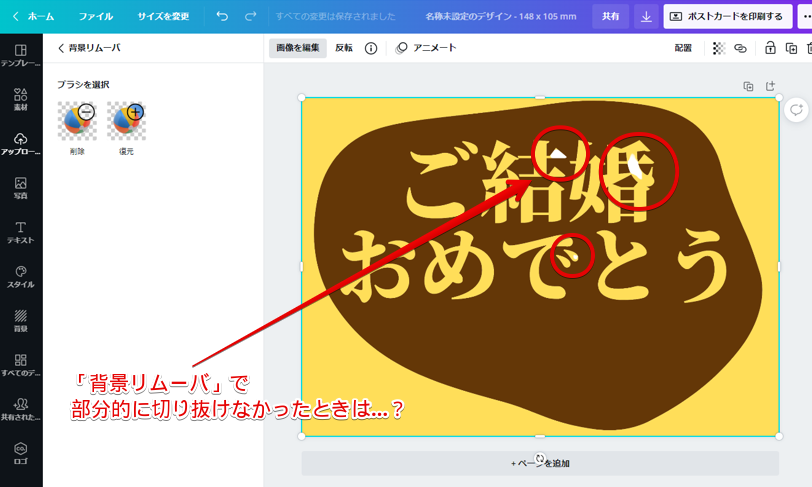Open 配置 position menu

click(x=683, y=48)
